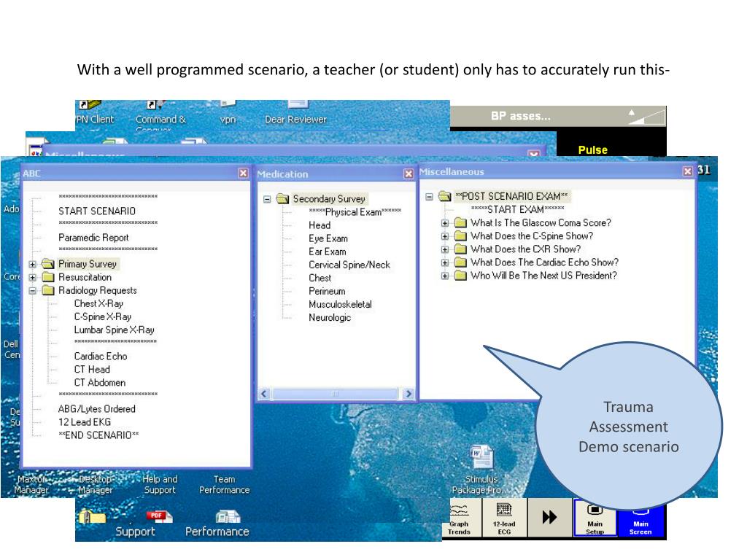Select START EXAM in Miscellaneous window
Image resolution: width=747 pixels, height=560 pixels.
pyautogui.click(x=517, y=209)
